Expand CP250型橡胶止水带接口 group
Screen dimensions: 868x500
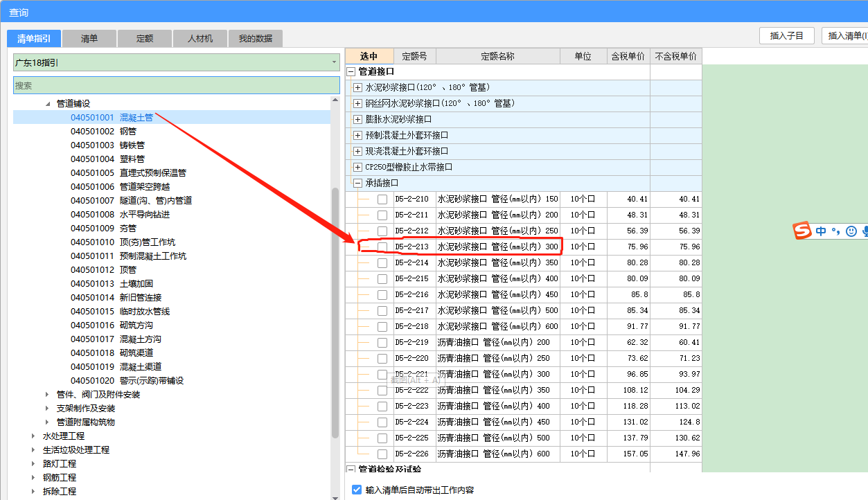[x=358, y=167]
